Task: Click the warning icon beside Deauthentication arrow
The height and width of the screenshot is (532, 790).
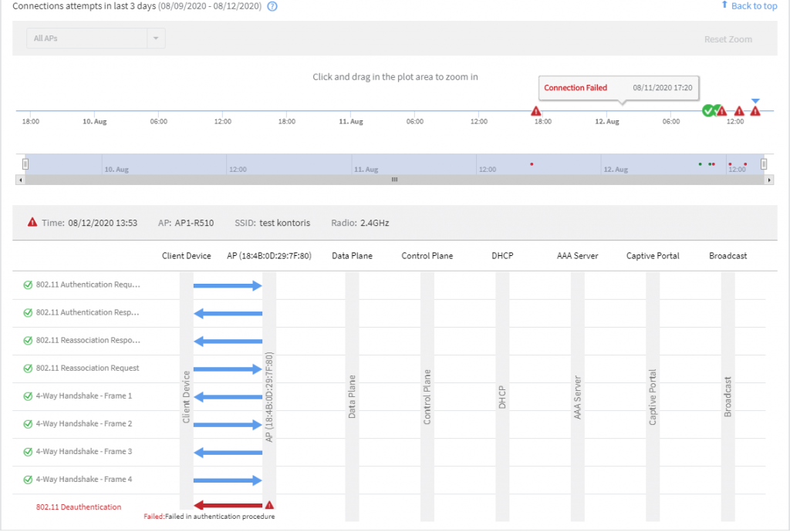Action: (x=269, y=505)
